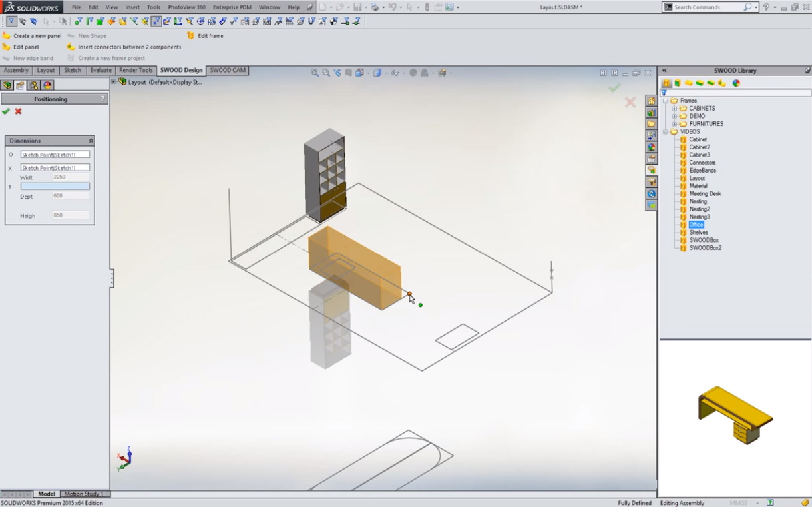The width and height of the screenshot is (812, 507).
Task: Open the Tools menu
Action: [x=154, y=7]
